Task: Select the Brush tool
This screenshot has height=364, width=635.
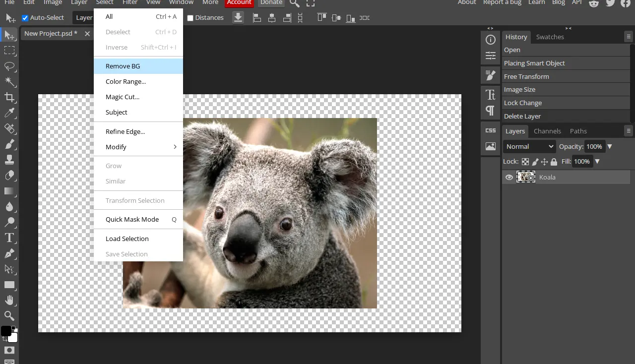Action: click(9, 144)
